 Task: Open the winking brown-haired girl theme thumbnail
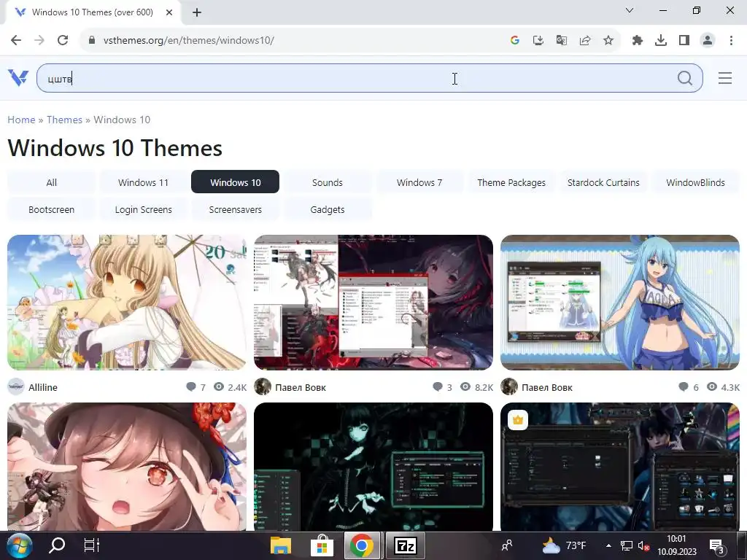pos(127,467)
